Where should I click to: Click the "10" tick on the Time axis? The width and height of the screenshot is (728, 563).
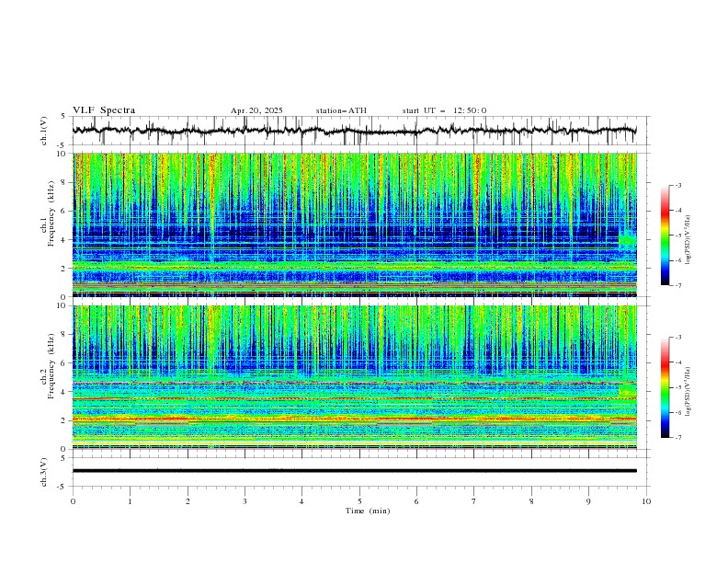coord(646,501)
